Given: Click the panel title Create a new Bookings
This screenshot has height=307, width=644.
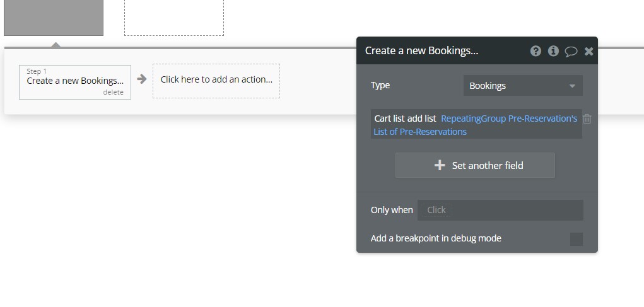Looking at the screenshot, I should tap(421, 50).
